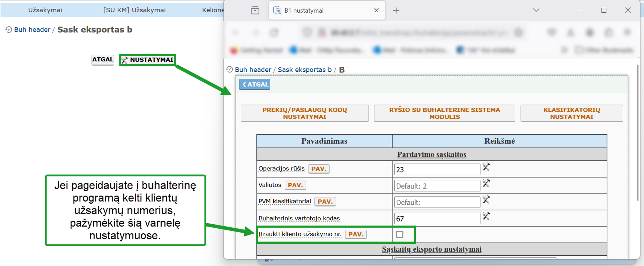Click the Valiutos label

click(270, 185)
